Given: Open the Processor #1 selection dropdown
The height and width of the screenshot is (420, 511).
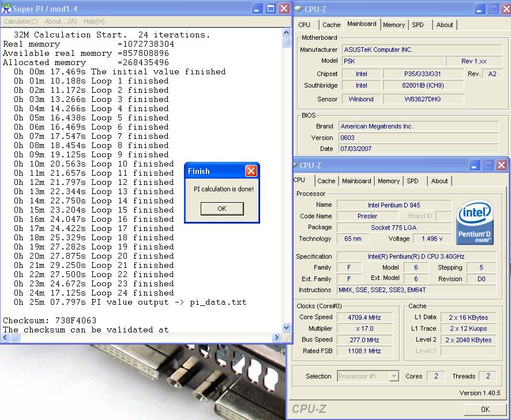Looking at the screenshot, I should click(x=368, y=376).
